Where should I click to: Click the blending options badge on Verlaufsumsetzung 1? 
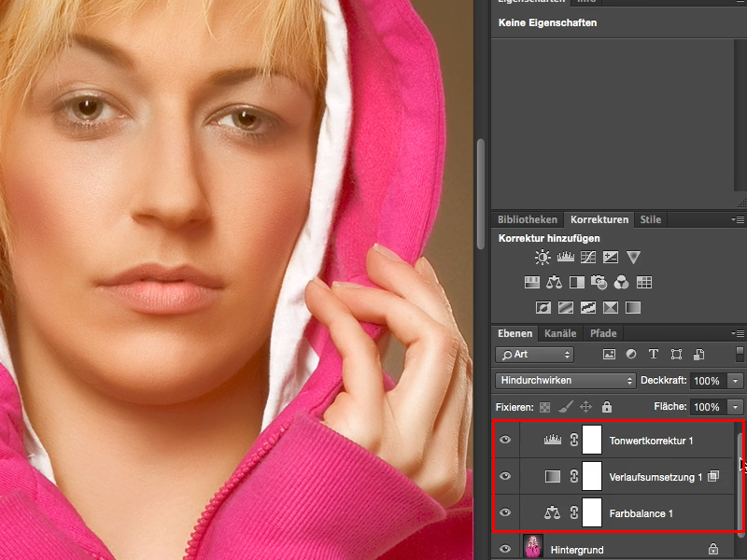713,476
